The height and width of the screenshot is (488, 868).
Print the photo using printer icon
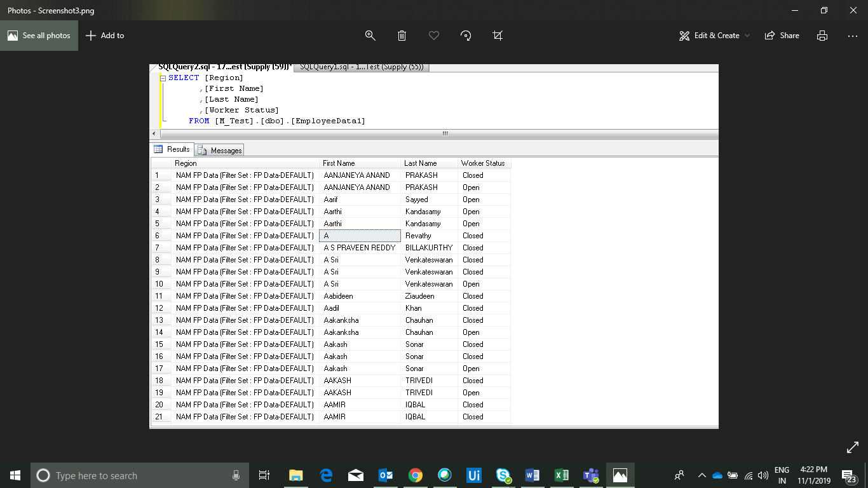[x=822, y=36]
